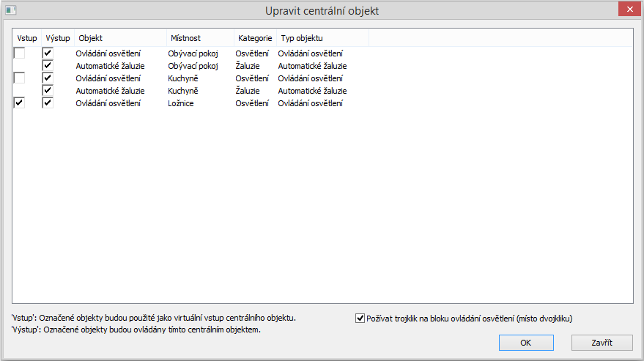Image resolution: width=644 pixels, height=361 pixels.
Task: Uncheck Vstup for Ložnice Ovládání osvětlení
Action: click(x=19, y=103)
